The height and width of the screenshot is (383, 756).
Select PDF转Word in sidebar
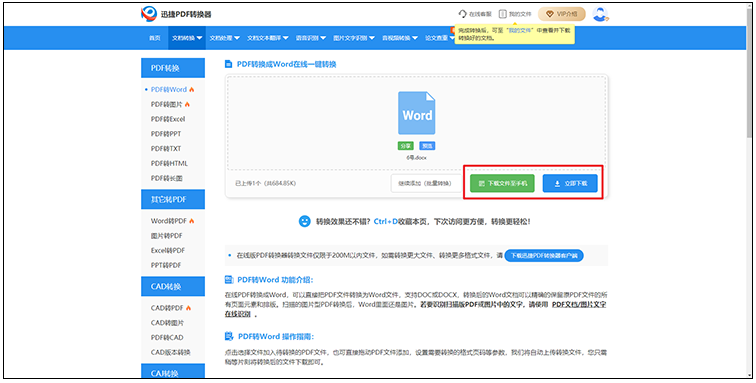169,90
